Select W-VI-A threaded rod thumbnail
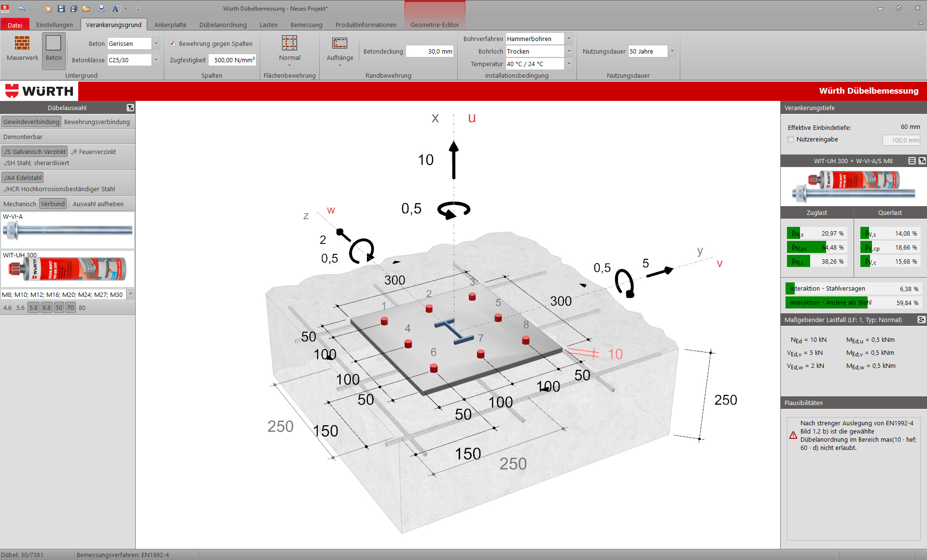Image resolution: width=927 pixels, height=560 pixels. click(68, 230)
